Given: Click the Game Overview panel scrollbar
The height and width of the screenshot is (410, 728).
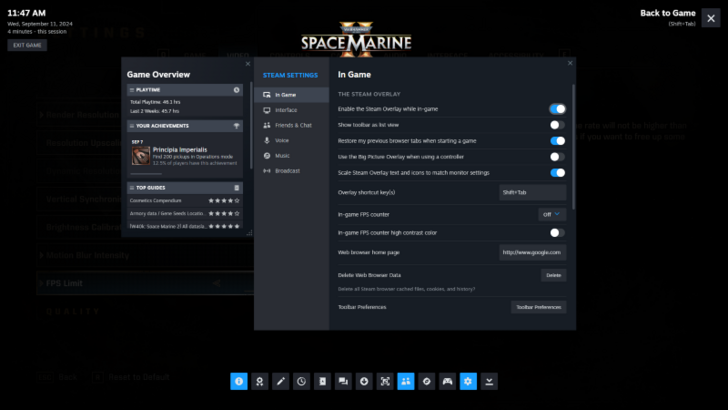Looking at the screenshot, I should [x=251, y=125].
